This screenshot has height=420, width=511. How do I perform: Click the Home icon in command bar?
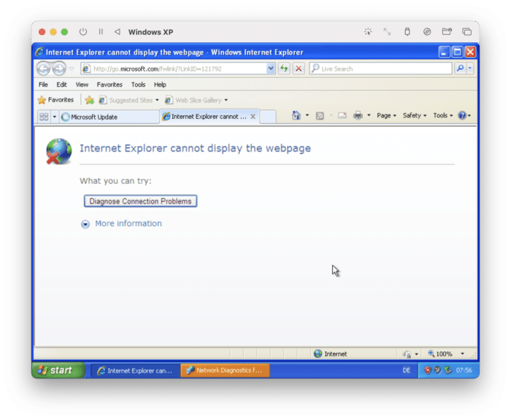coord(296,116)
